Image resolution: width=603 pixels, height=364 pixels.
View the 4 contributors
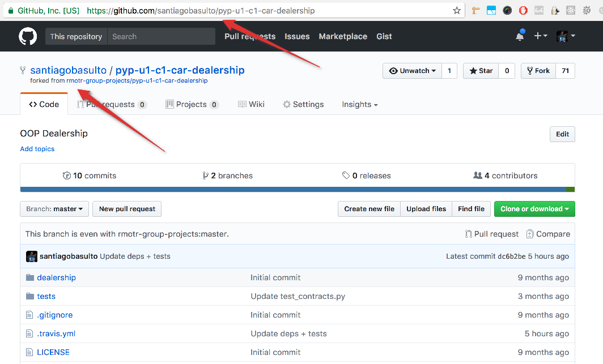tap(506, 175)
